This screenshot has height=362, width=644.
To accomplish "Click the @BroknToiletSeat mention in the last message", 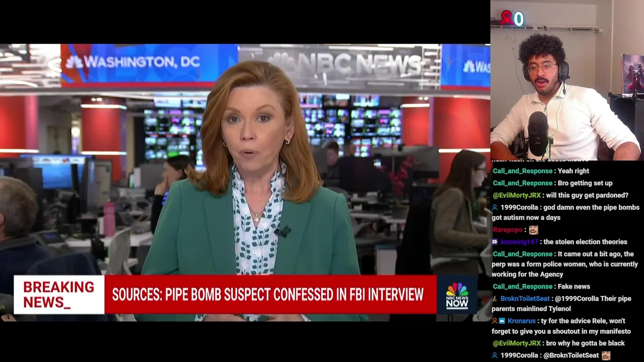I will pos(571,355).
